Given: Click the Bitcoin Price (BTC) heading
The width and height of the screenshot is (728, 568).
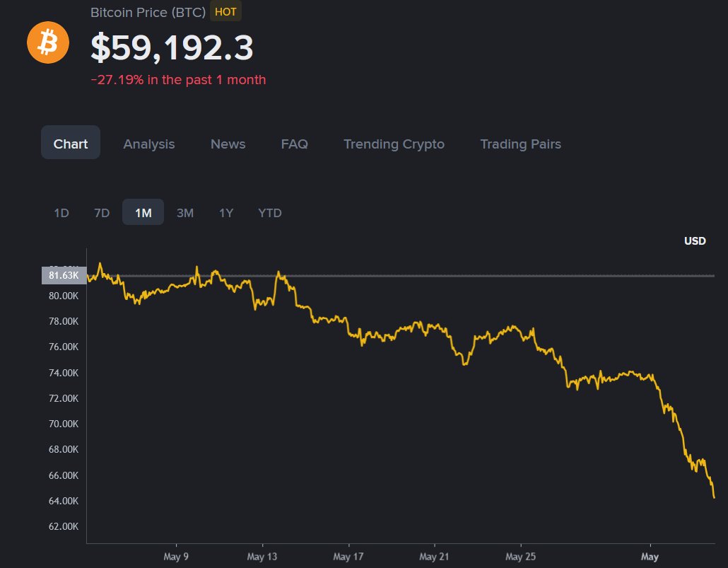Looking at the screenshot, I should 148,13.
